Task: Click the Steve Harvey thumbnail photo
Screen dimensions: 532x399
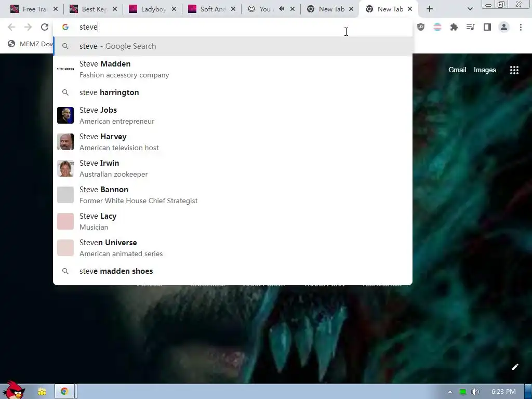Action: tap(65, 142)
